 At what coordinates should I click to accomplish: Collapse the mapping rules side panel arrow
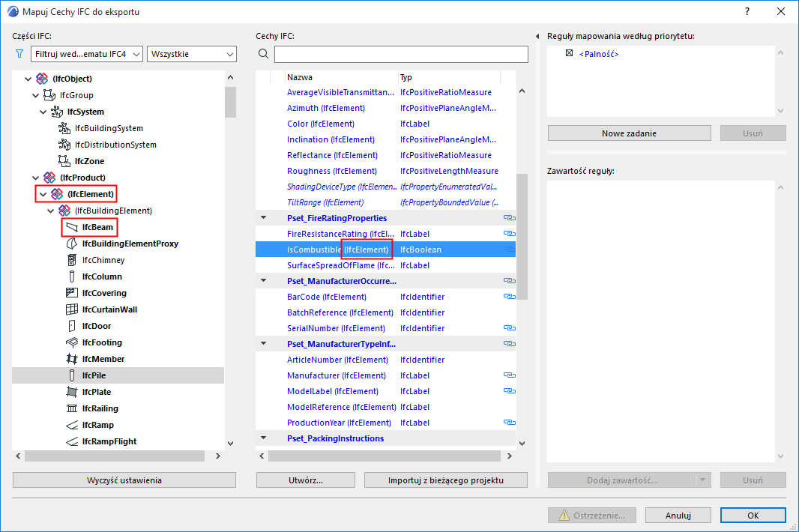coord(537,36)
